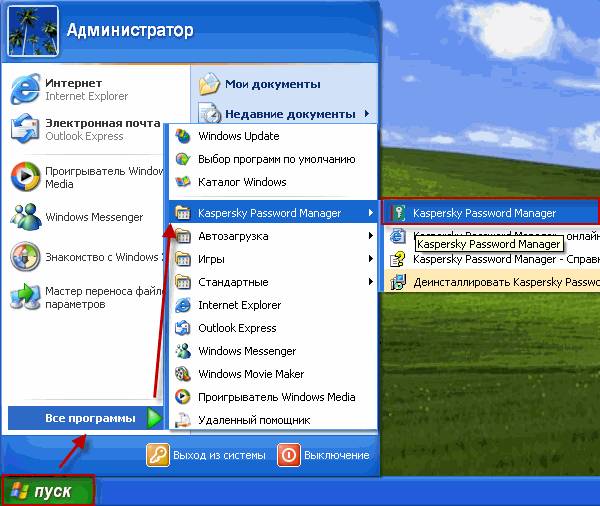Screen dimensions: 600x506
Task: Expand Недавние документы submenu arrow
Action: point(367,114)
